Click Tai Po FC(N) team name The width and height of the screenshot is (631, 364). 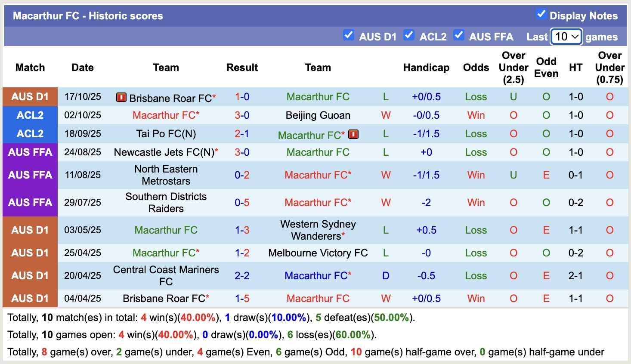coord(166,134)
